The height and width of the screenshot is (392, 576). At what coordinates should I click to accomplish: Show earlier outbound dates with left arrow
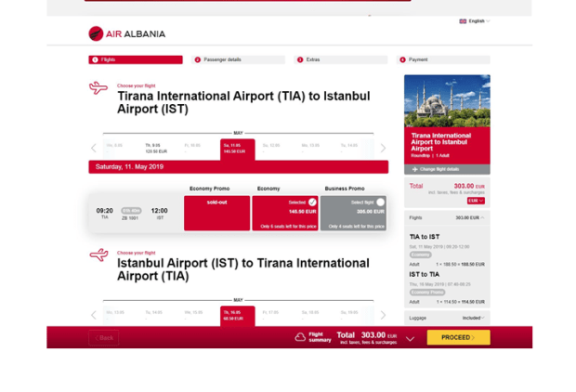pos(93,148)
